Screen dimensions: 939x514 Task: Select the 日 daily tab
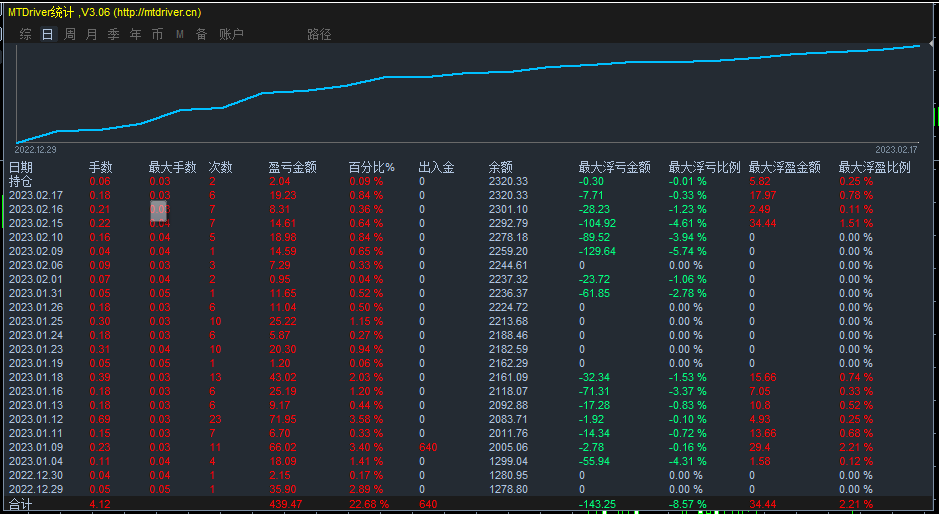coord(47,34)
